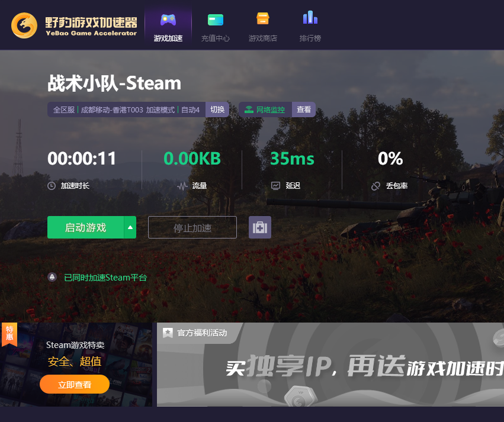Click the 已同时加速Steam平台 text

tap(105, 278)
